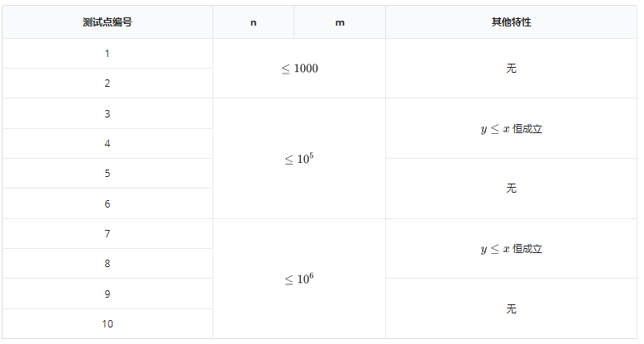644x344 pixels.
Task: Select test point number 3
Action: point(107,114)
